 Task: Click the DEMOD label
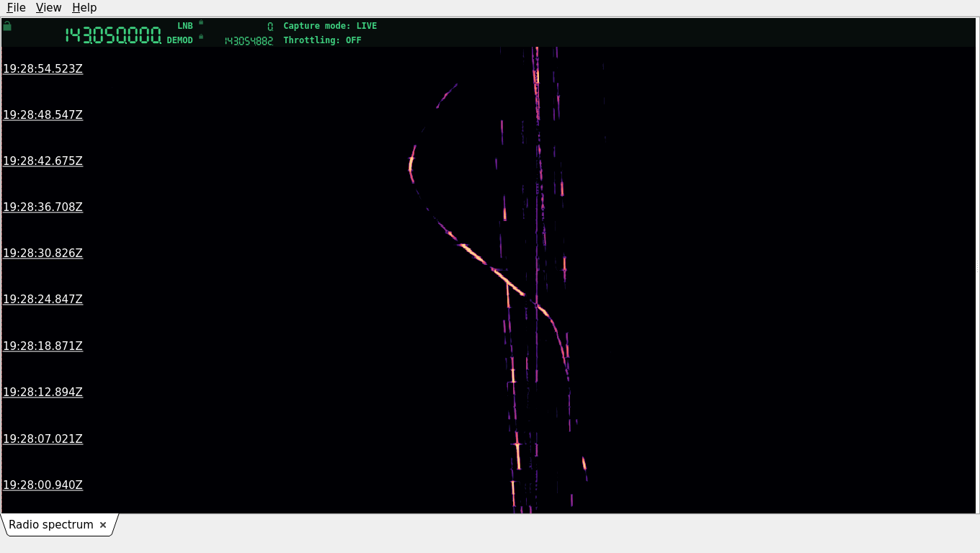[x=180, y=40]
